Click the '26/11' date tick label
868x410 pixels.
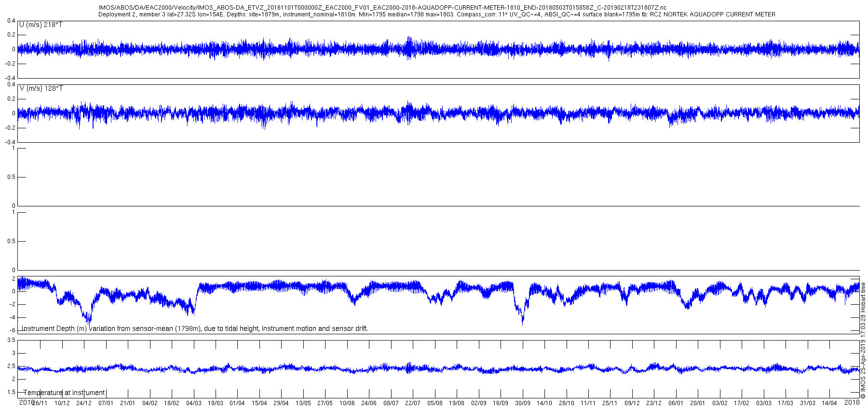click(x=40, y=403)
